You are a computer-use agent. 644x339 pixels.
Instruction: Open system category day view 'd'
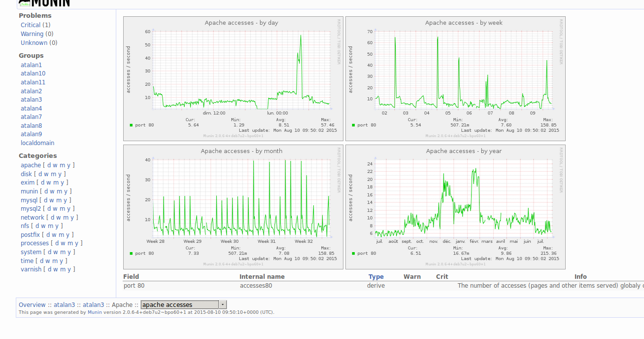50,252
